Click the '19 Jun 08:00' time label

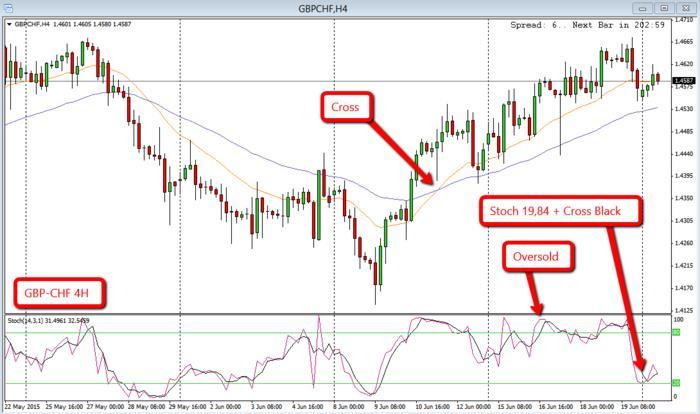638,407
